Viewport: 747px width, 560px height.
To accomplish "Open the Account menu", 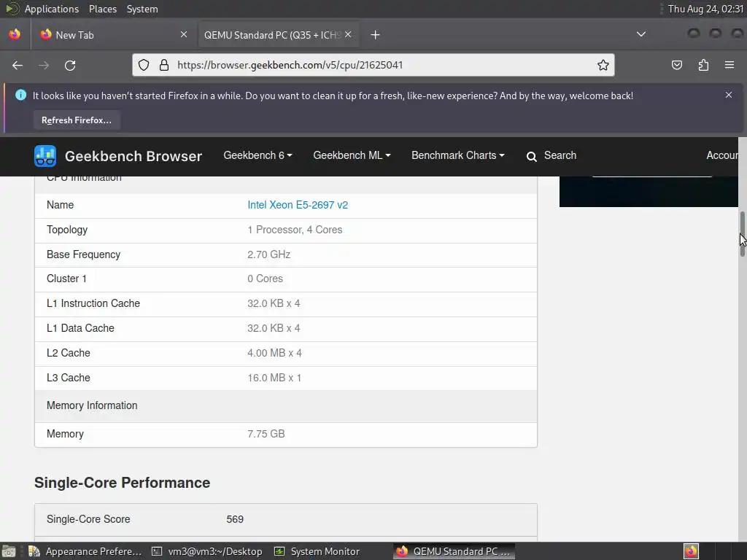I will pyautogui.click(x=722, y=155).
